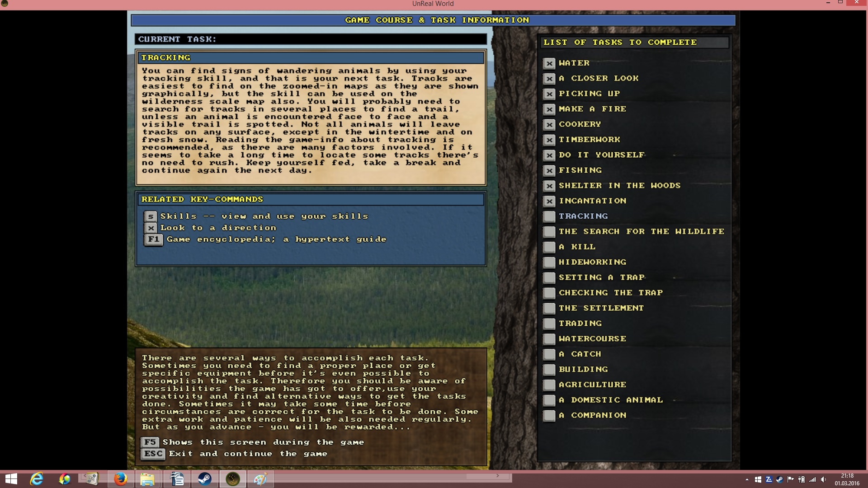This screenshot has width=868, height=488.
Task: Select the TRADING task entry
Action: click(580, 324)
